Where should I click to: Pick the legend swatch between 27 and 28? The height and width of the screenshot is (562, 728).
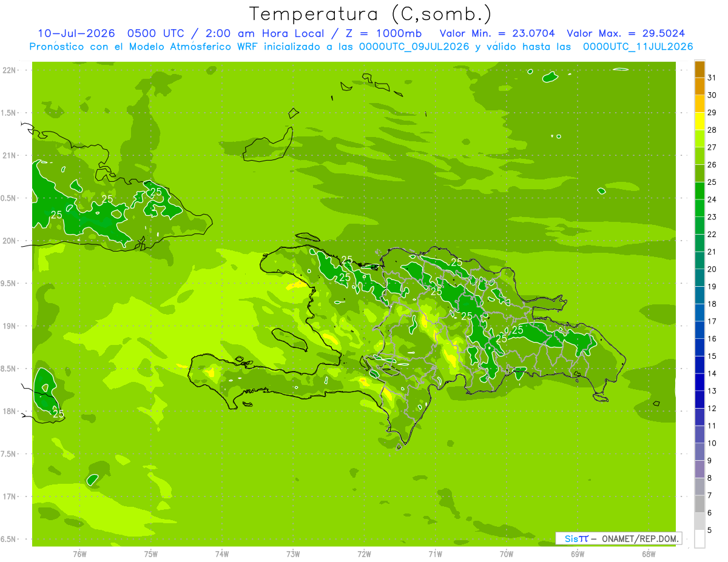699,139
